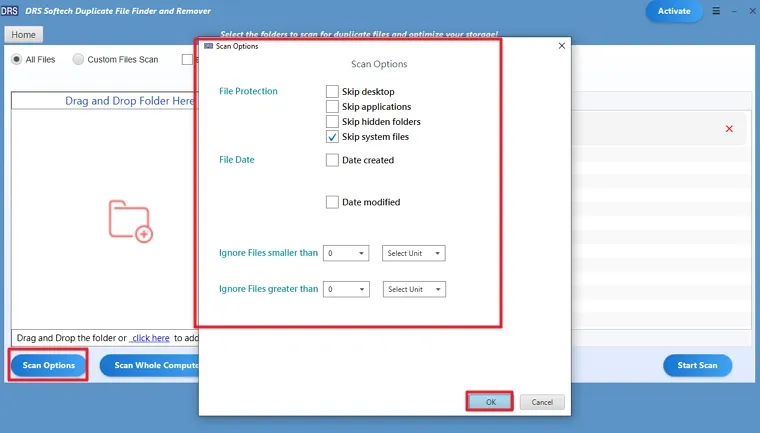760x433 pixels.
Task: Switch to the Home tab
Action: (23, 34)
